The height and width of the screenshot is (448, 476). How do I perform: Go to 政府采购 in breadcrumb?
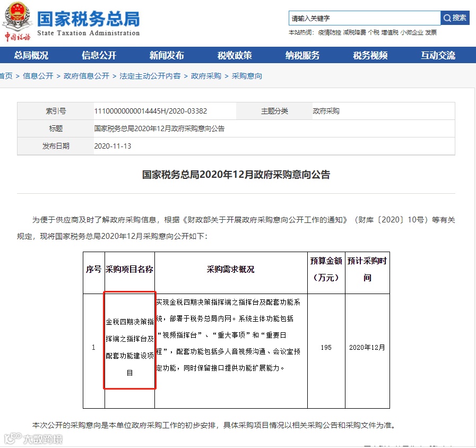(x=206, y=76)
